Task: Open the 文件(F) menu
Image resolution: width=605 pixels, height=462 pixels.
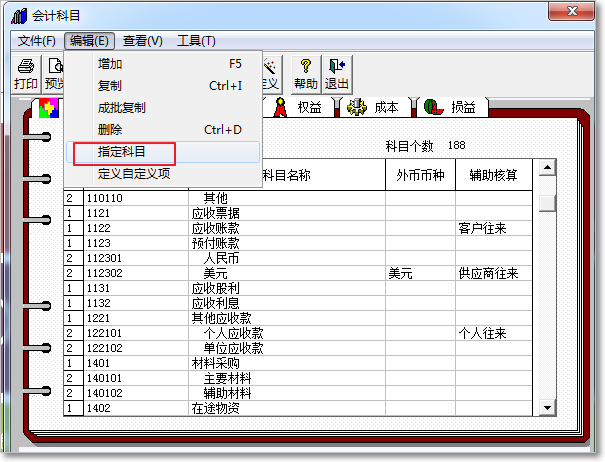Action: 37,41
